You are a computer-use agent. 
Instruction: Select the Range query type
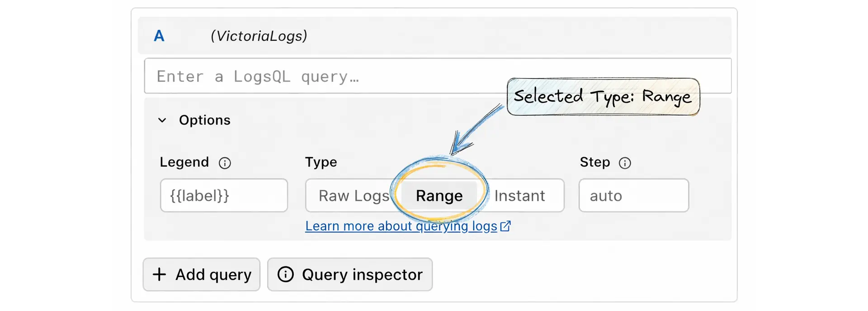click(x=439, y=195)
